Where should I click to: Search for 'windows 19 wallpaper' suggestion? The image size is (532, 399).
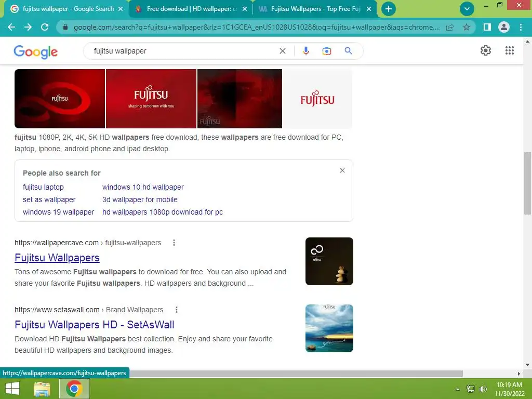[58, 212]
